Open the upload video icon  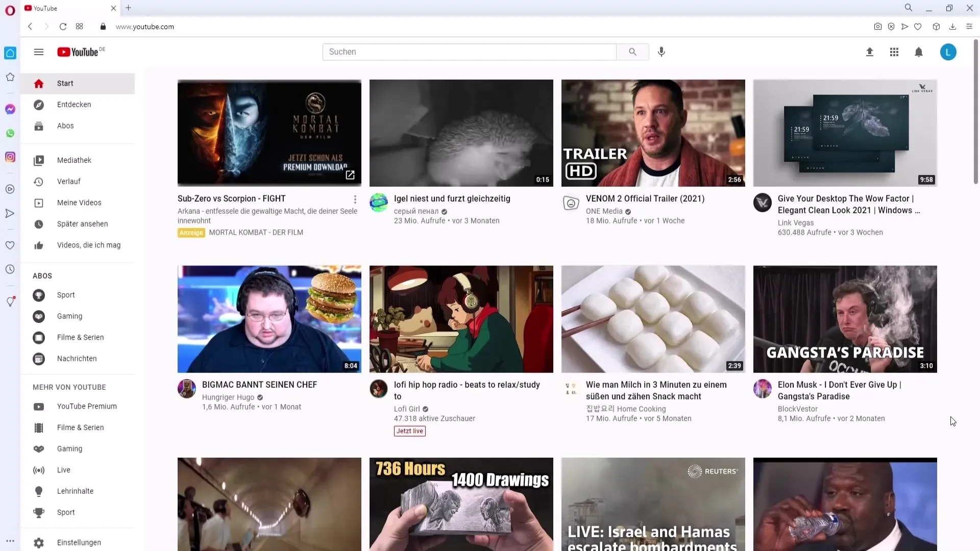pyautogui.click(x=870, y=52)
